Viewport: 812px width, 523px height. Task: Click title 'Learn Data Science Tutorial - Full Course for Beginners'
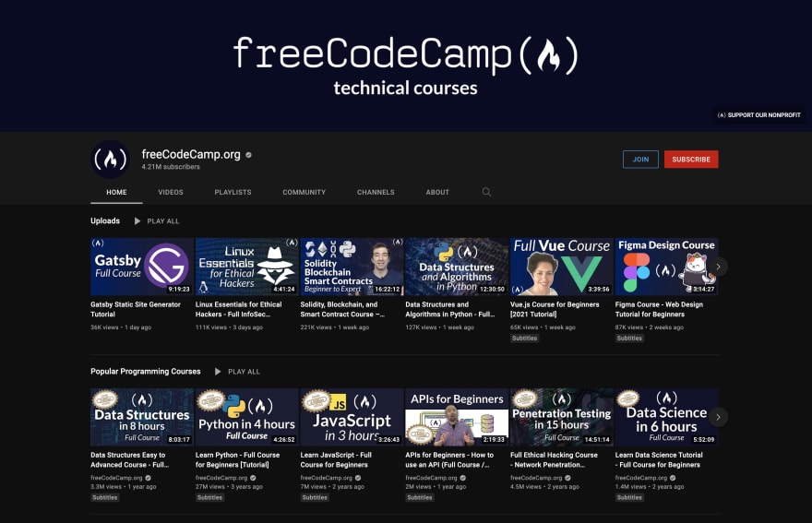[x=659, y=460]
